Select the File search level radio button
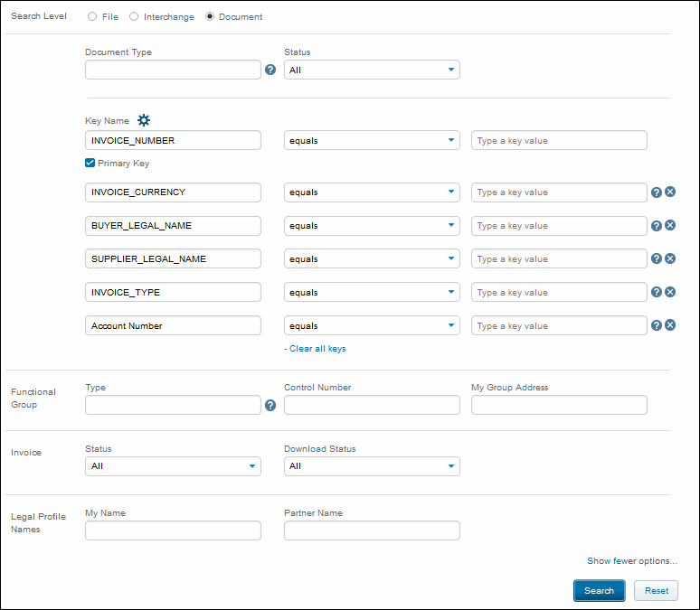The height and width of the screenshot is (610, 700). [x=92, y=17]
